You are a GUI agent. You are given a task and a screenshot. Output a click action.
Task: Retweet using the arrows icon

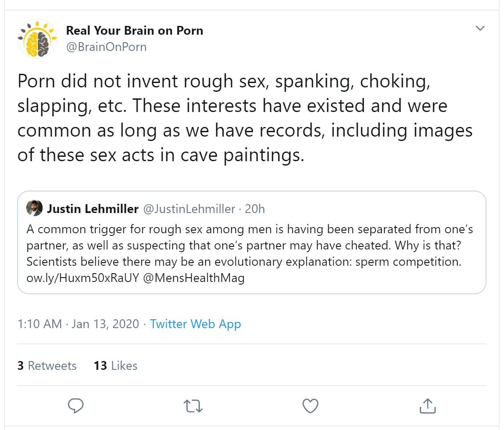click(193, 406)
